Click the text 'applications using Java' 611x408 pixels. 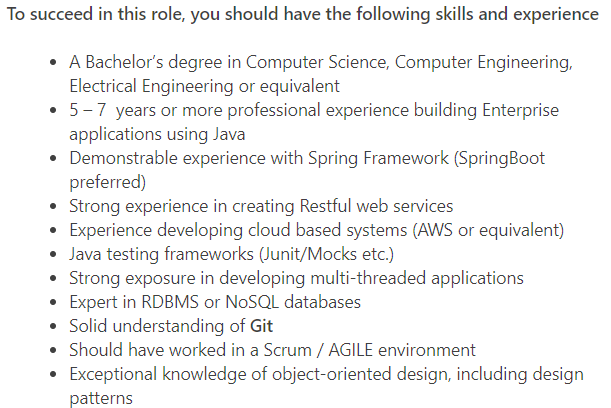coord(157,134)
